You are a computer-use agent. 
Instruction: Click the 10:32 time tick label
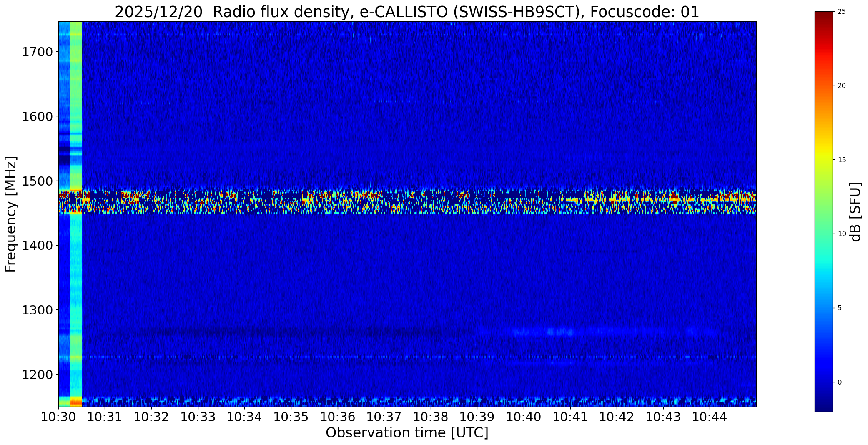151,417
